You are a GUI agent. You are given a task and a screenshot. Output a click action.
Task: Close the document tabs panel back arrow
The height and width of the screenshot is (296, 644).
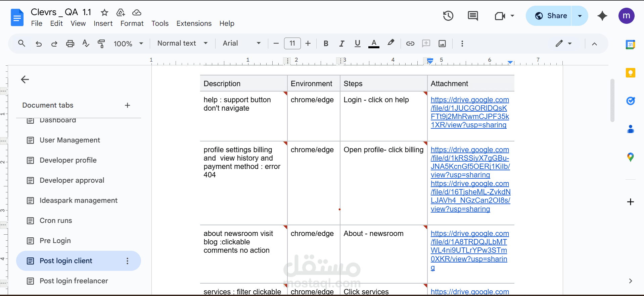(x=25, y=79)
